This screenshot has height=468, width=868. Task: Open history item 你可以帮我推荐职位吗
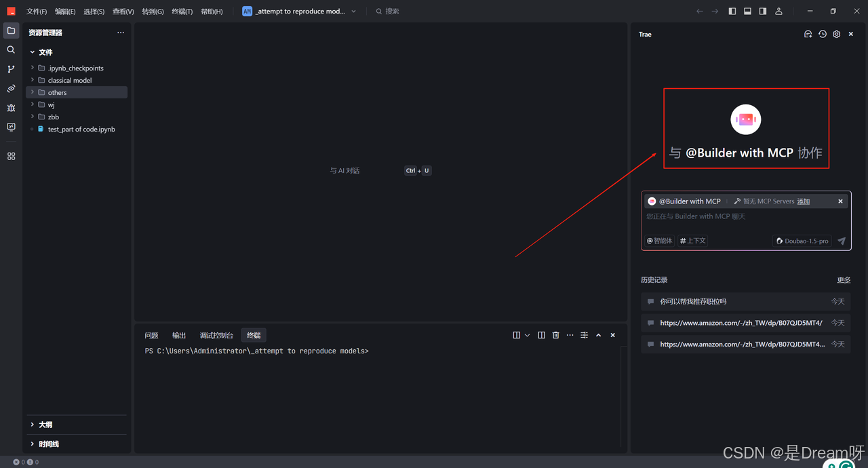[746, 301]
